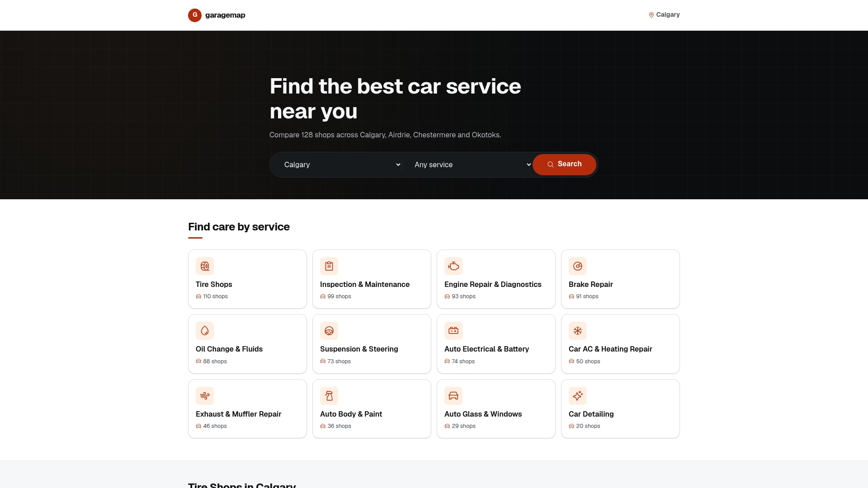
Task: Open the Car AC & Heating Repair title
Action: (x=610, y=349)
